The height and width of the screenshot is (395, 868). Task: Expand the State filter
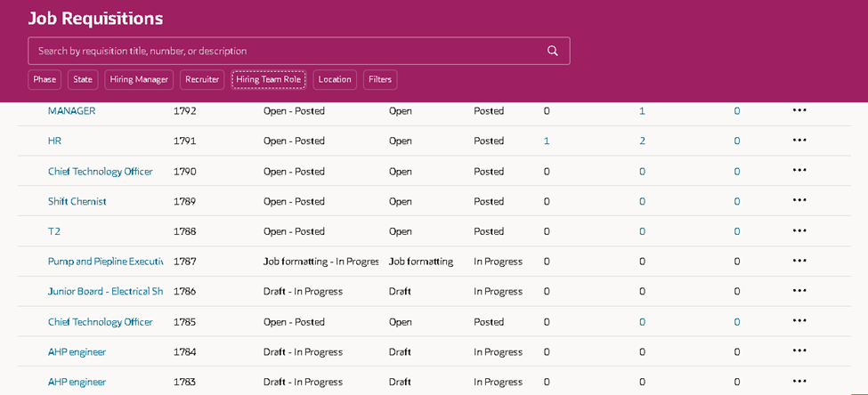point(83,80)
